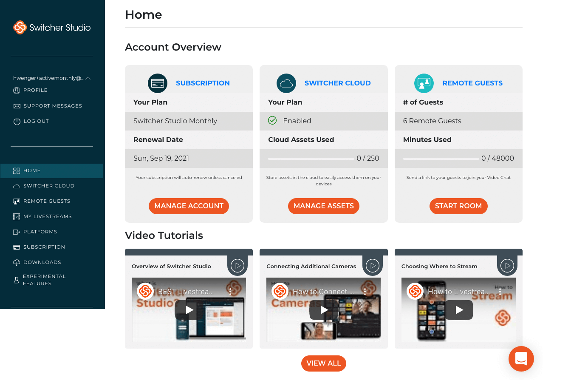Click the Switcher Studio logo

(x=52, y=28)
